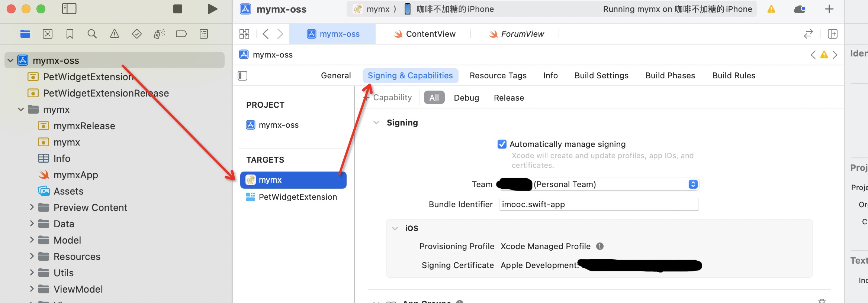The width and height of the screenshot is (868, 303).
Task: Expand the Utils folder
Action: click(x=32, y=273)
